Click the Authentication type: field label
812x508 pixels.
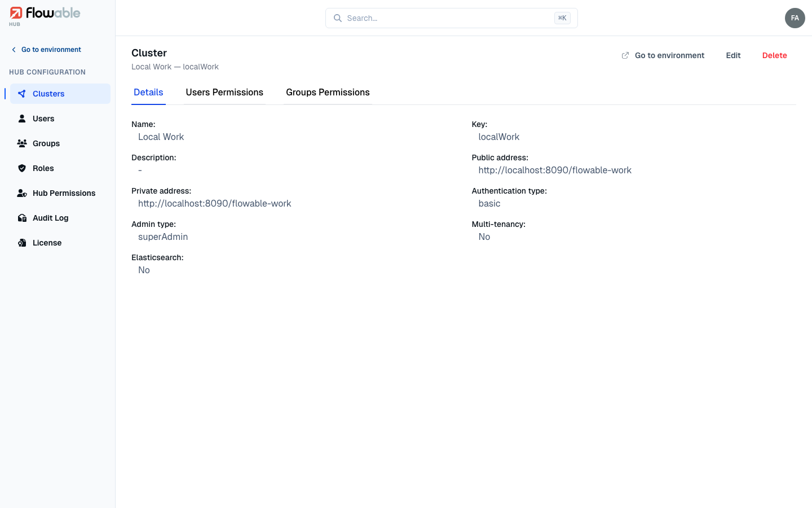coord(509,191)
